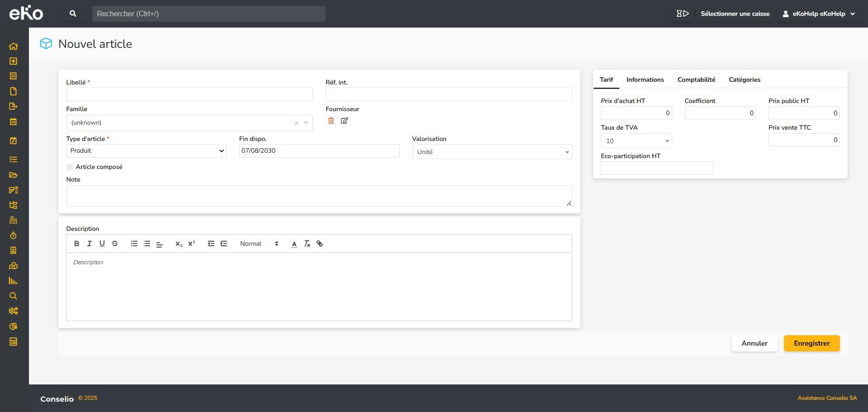Click the Enregistrer button
Viewport: 868px width, 412px height.
coord(811,343)
